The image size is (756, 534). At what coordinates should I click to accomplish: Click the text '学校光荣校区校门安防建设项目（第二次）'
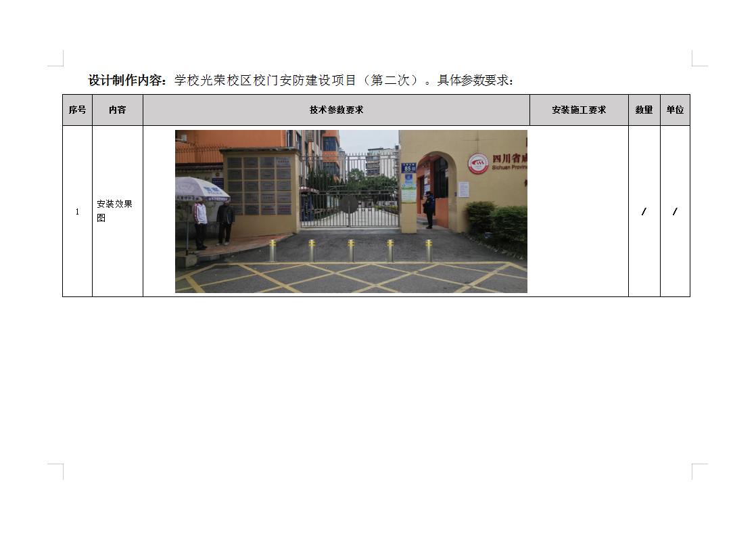tap(296, 80)
